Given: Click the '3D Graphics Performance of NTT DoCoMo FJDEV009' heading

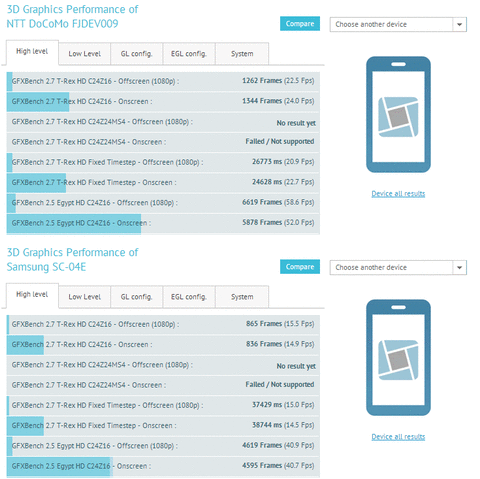Looking at the screenshot, I should (72, 16).
